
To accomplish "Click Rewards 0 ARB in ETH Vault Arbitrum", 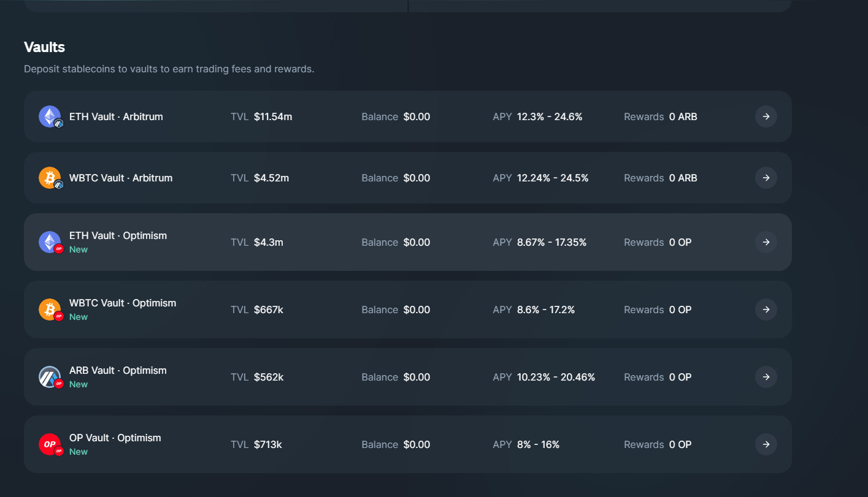I will click(661, 116).
